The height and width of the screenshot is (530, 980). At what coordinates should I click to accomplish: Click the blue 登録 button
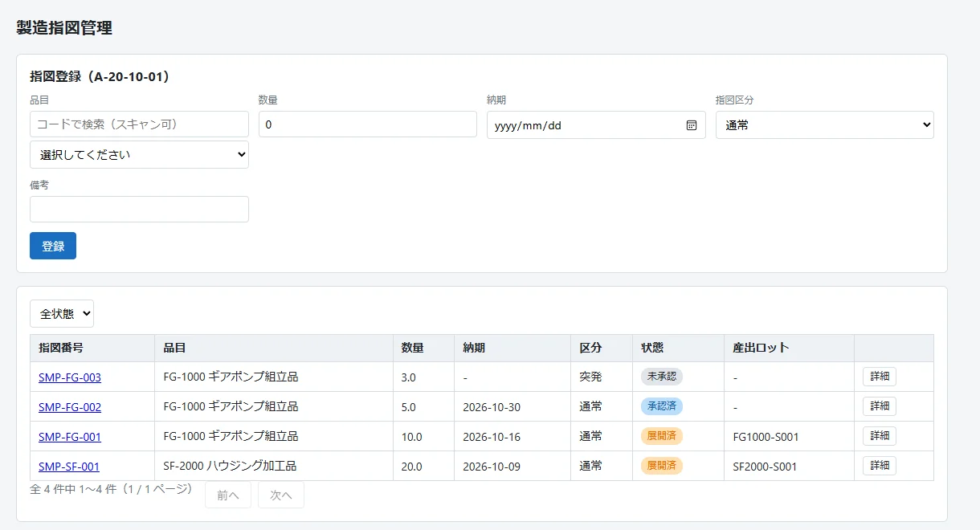point(53,246)
